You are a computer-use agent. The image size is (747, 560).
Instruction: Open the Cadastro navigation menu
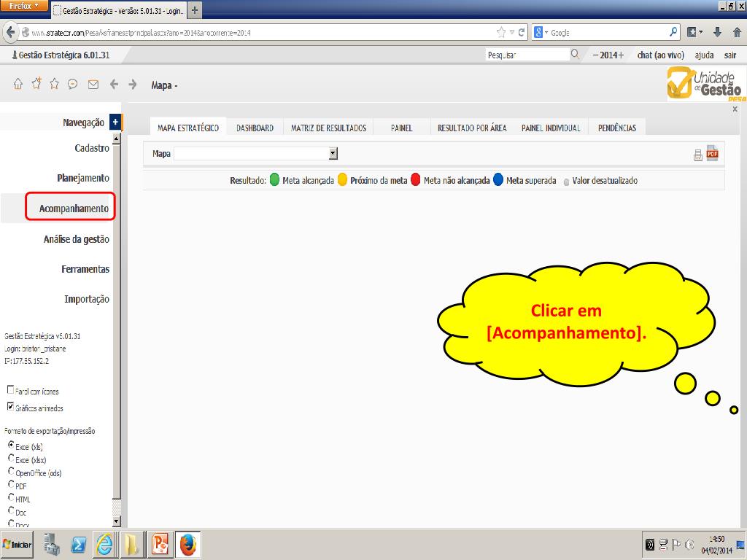tap(92, 148)
